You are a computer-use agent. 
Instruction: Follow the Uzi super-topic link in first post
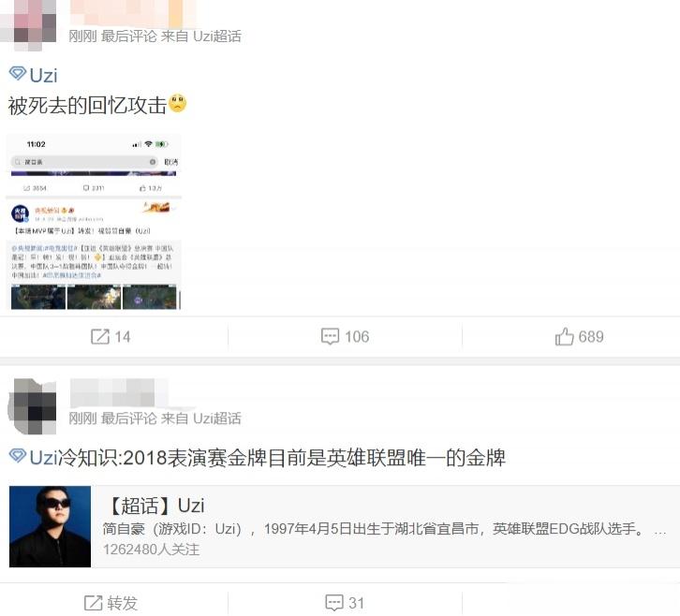pyautogui.click(x=43, y=76)
